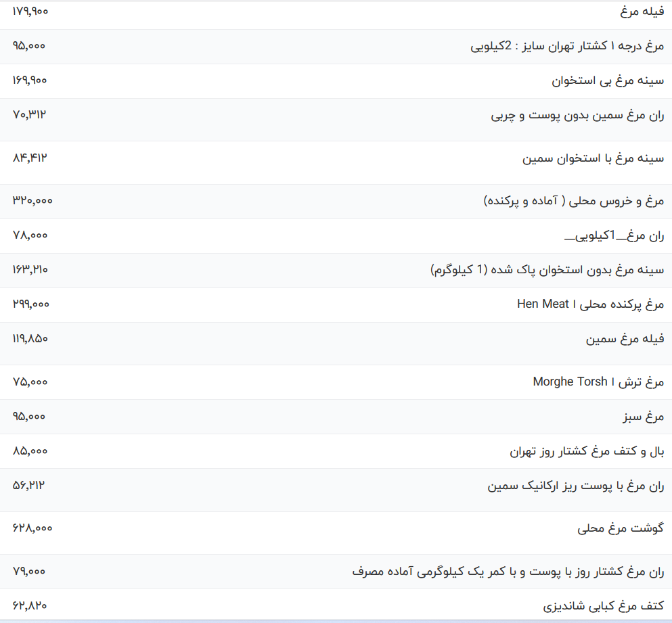Click 'مرغ و خروس محلی' product name
This screenshot has width=672, height=623.
pyautogui.click(x=574, y=202)
